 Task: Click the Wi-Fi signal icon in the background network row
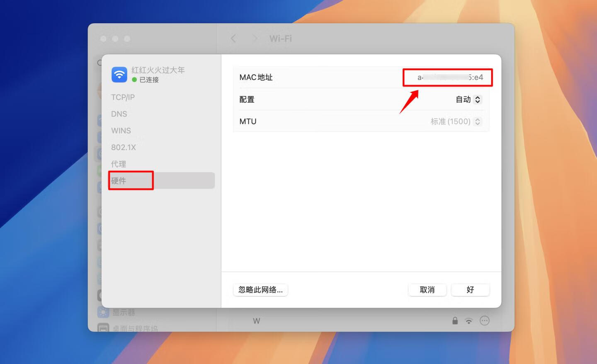click(469, 321)
